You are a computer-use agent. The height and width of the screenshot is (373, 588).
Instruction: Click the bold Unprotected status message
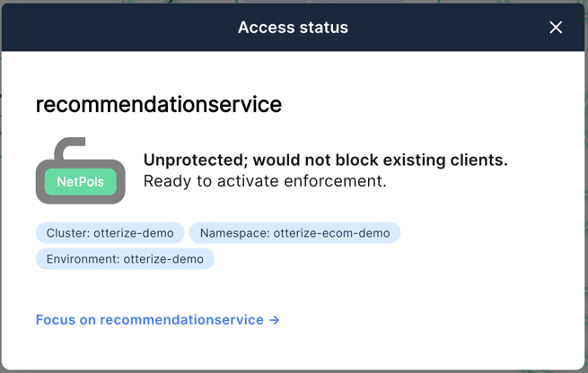click(326, 160)
